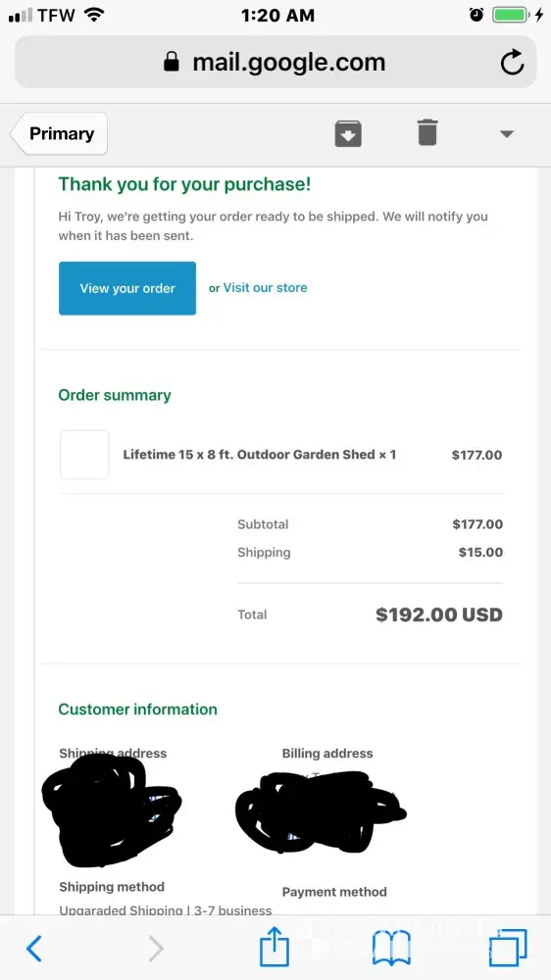Tap the Safari back arrow
551x980 pixels.
point(34,949)
